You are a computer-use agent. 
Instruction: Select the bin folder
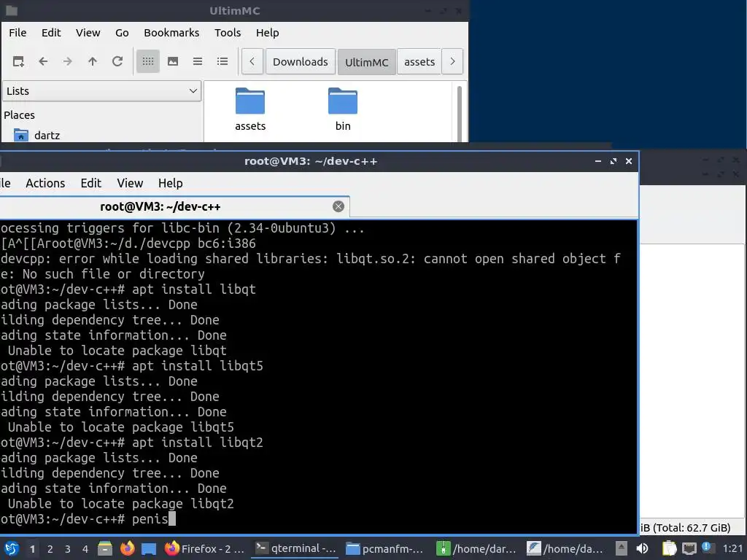[x=343, y=109]
